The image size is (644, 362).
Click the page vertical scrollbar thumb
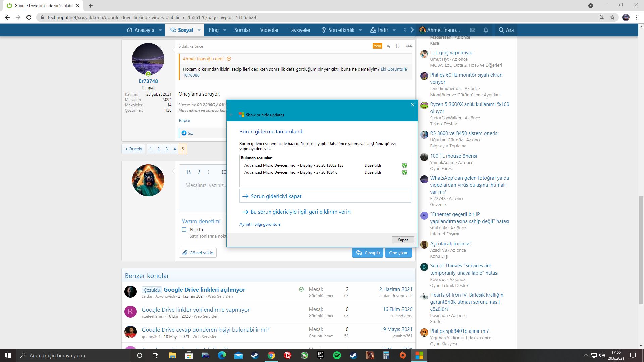point(641,250)
